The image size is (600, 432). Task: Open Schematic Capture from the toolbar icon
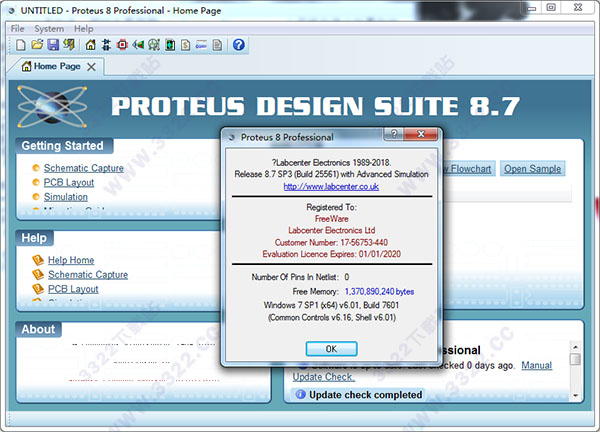[106, 45]
